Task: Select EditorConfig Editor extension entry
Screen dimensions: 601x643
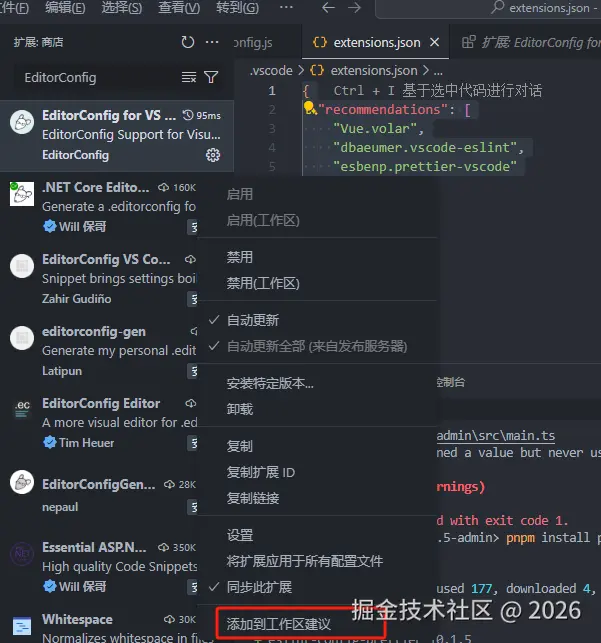Action: tap(99, 424)
